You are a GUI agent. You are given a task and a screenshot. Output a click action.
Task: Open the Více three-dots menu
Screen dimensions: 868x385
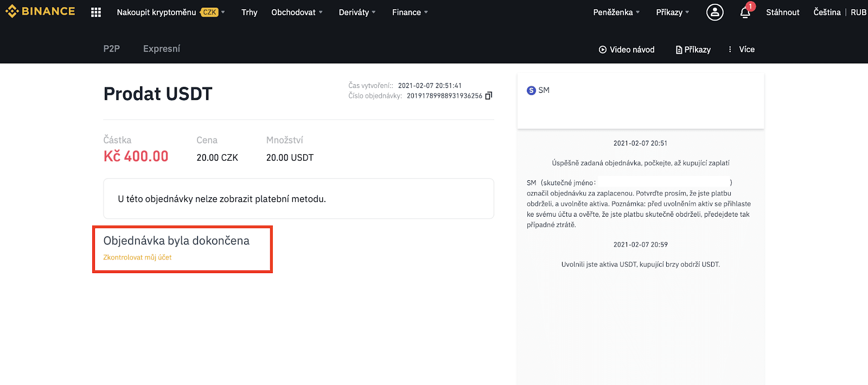coord(742,49)
